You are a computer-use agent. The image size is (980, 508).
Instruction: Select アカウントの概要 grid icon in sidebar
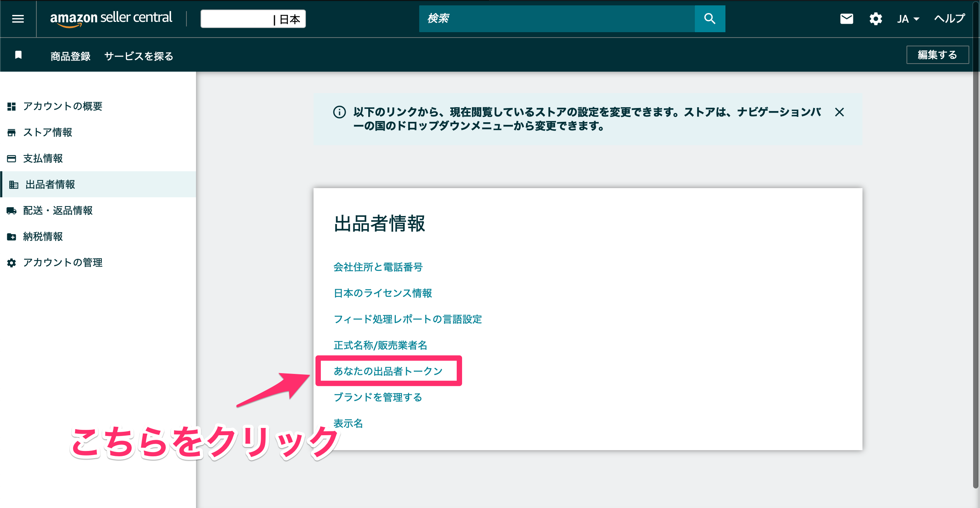pyautogui.click(x=11, y=107)
